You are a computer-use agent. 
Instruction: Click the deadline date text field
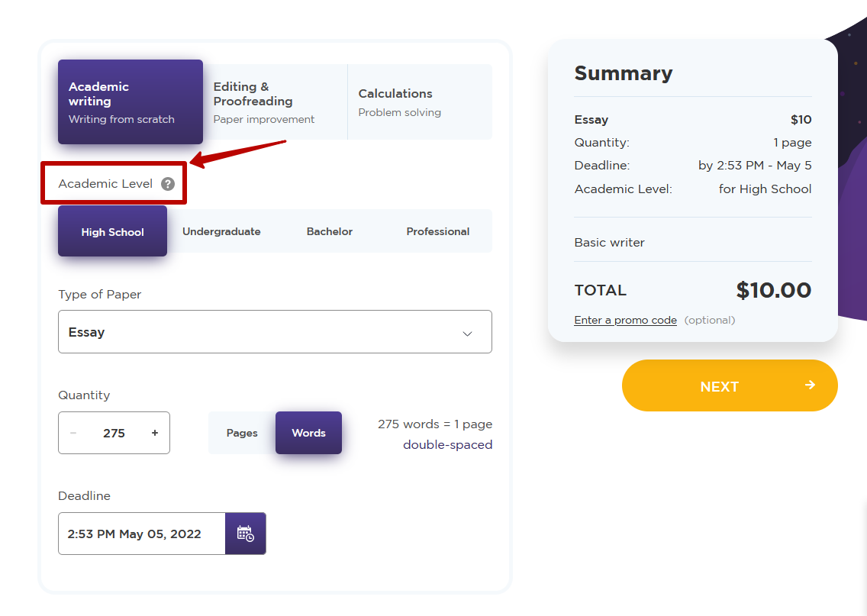pos(141,534)
